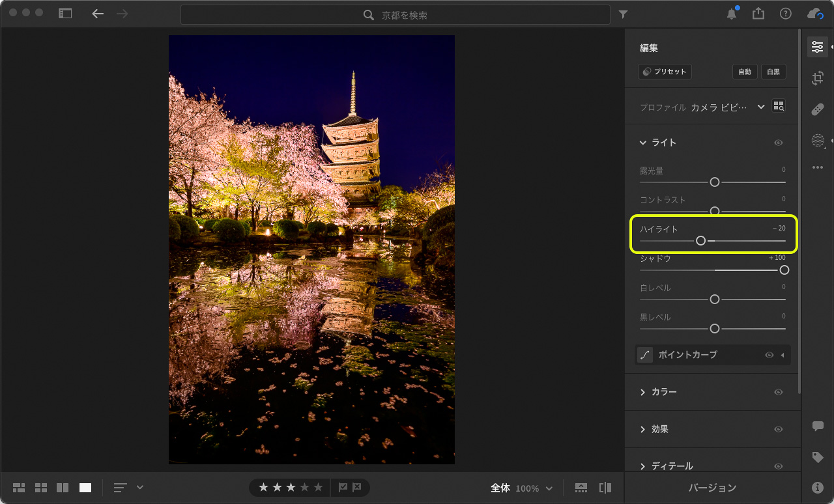Switch to the バージョン versions tab
Image resolution: width=834 pixels, height=504 pixels.
pos(714,487)
